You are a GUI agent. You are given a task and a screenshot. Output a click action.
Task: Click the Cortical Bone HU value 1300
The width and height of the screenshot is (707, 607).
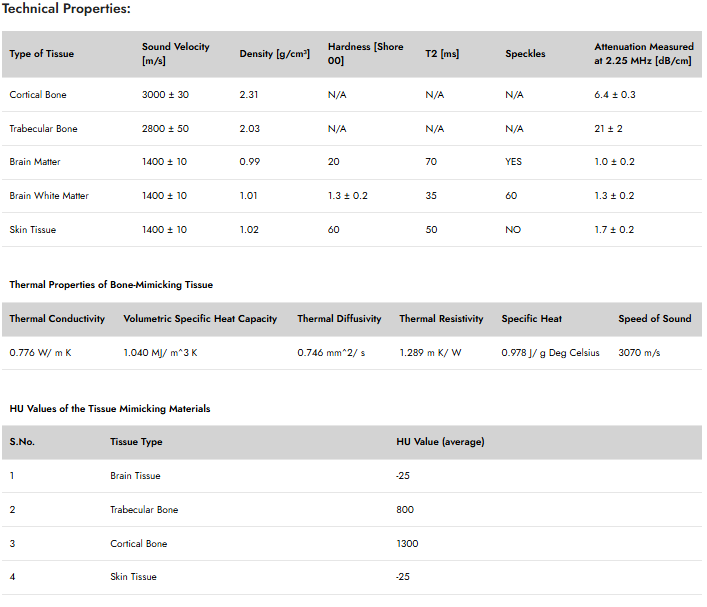click(x=407, y=544)
